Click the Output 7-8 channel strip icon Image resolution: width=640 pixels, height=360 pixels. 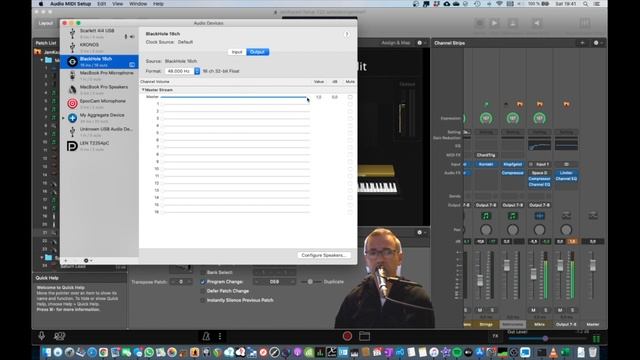[x=566, y=216]
